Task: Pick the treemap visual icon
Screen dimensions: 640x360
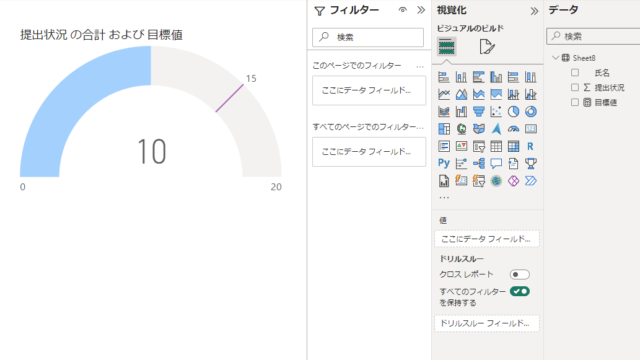Action: (x=444, y=129)
